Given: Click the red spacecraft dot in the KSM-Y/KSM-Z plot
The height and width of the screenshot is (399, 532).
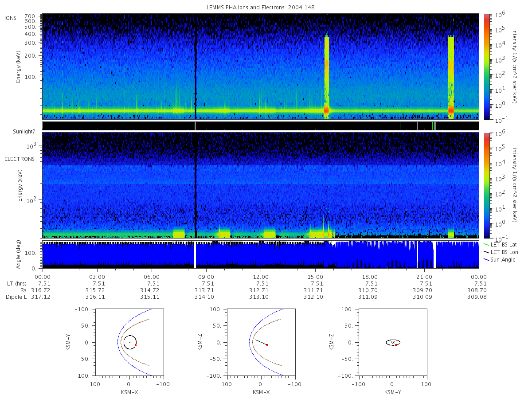Looking at the screenshot, I should 395,345.
